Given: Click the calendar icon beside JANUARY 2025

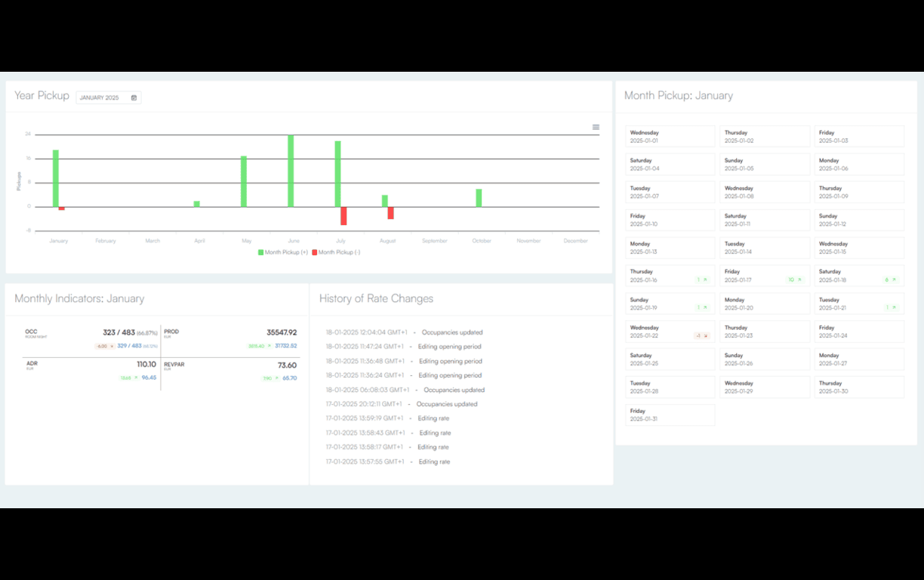Looking at the screenshot, I should (134, 97).
